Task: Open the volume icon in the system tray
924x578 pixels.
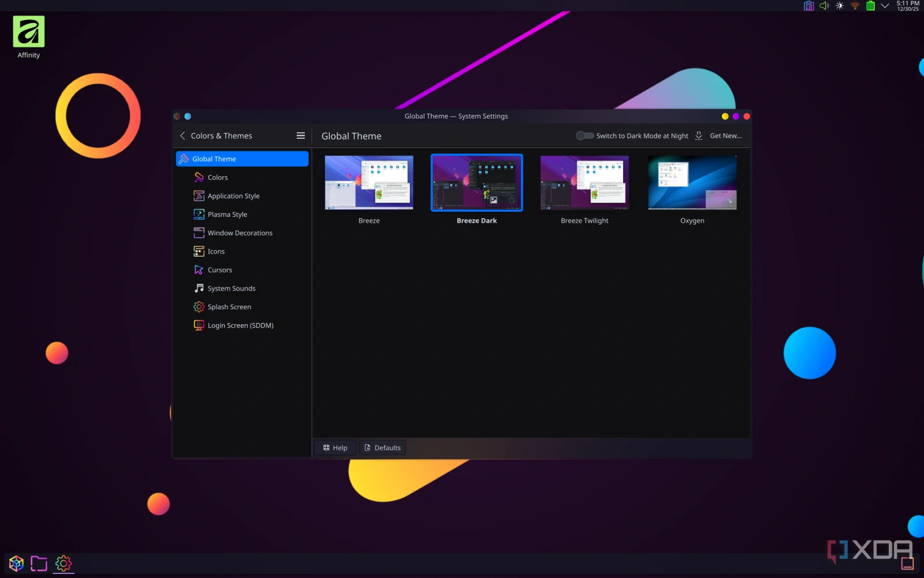Action: coord(824,6)
